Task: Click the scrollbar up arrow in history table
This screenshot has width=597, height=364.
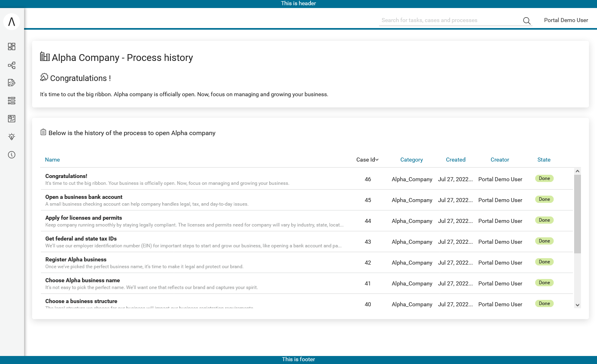Action: (577, 171)
